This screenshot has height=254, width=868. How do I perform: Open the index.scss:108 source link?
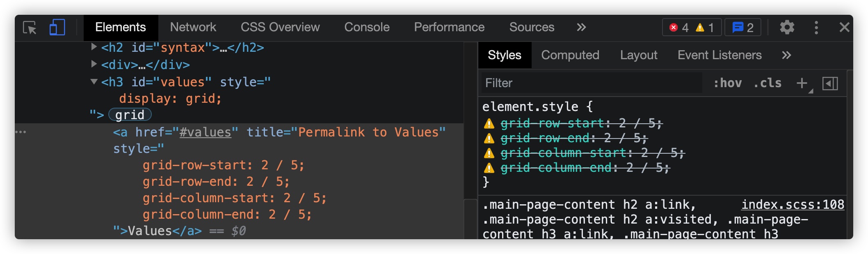point(793,205)
